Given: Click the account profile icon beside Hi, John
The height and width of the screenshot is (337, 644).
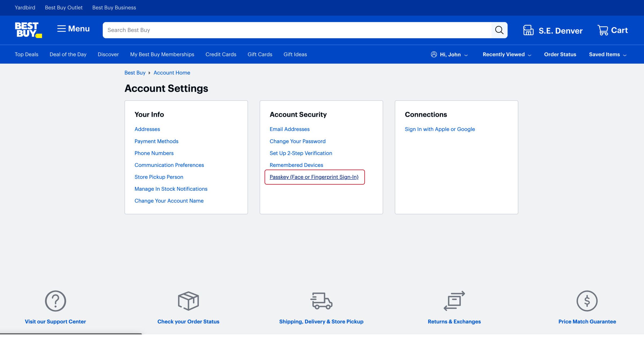Looking at the screenshot, I should point(434,54).
